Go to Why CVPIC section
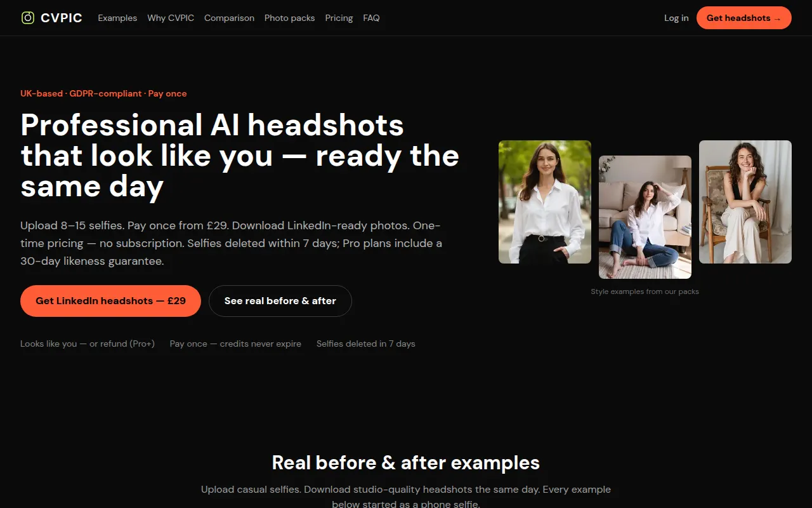 point(171,18)
